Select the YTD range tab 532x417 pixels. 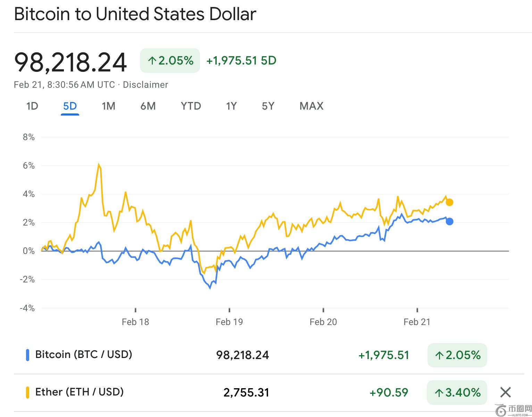191,106
